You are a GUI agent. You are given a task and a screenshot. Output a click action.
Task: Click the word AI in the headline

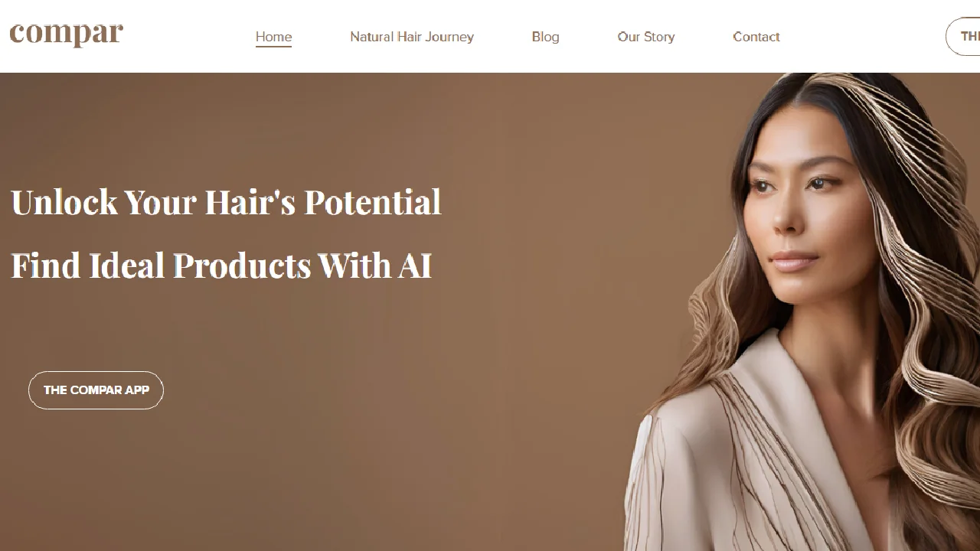pos(414,266)
